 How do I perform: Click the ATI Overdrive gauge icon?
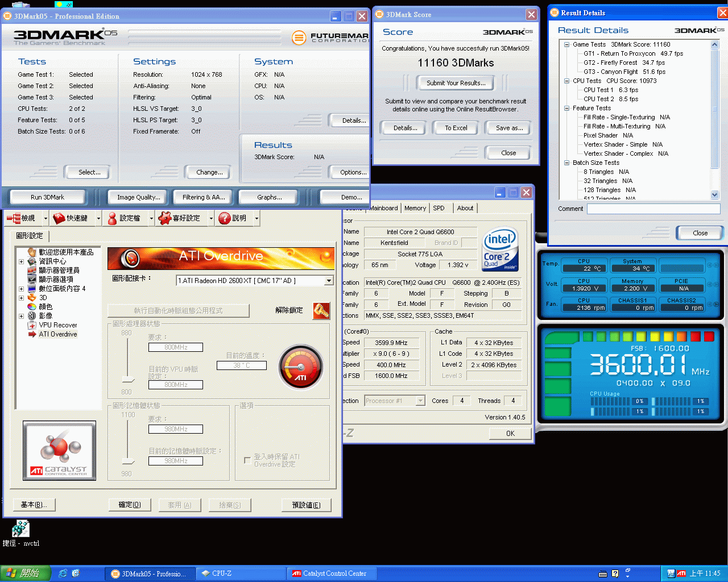pos(301,367)
